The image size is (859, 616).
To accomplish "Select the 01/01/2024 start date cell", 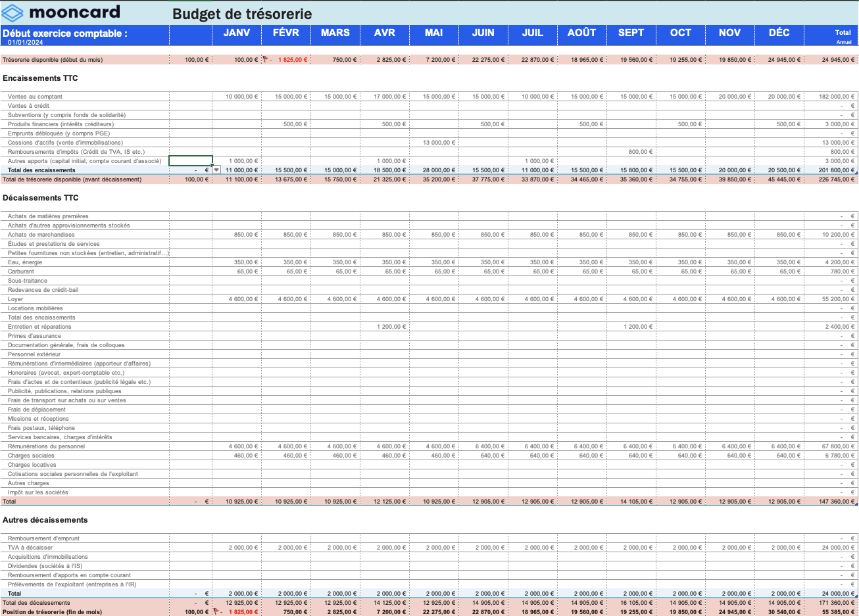I will click(26, 42).
